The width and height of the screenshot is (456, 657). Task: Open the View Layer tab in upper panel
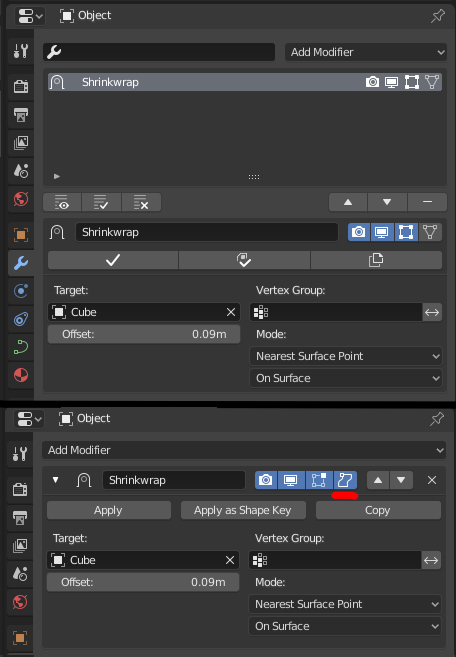(21, 143)
